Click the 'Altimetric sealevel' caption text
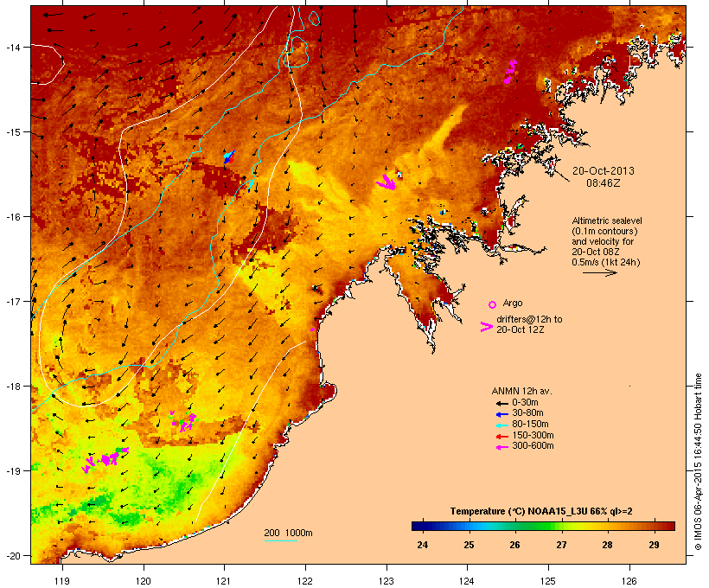The image size is (709, 588). [x=607, y=220]
